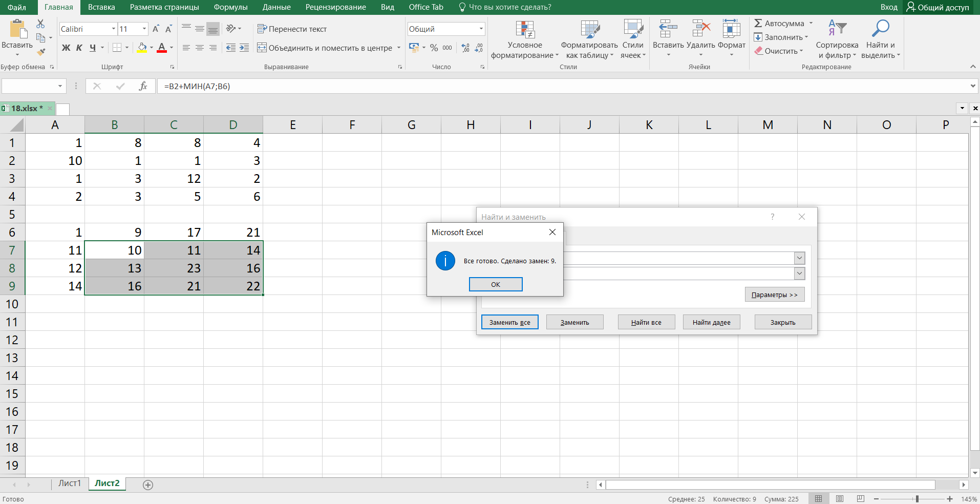Screen dimensions: 980x504
Task: Toggle italic formatting with the К button
Action: tap(79, 48)
